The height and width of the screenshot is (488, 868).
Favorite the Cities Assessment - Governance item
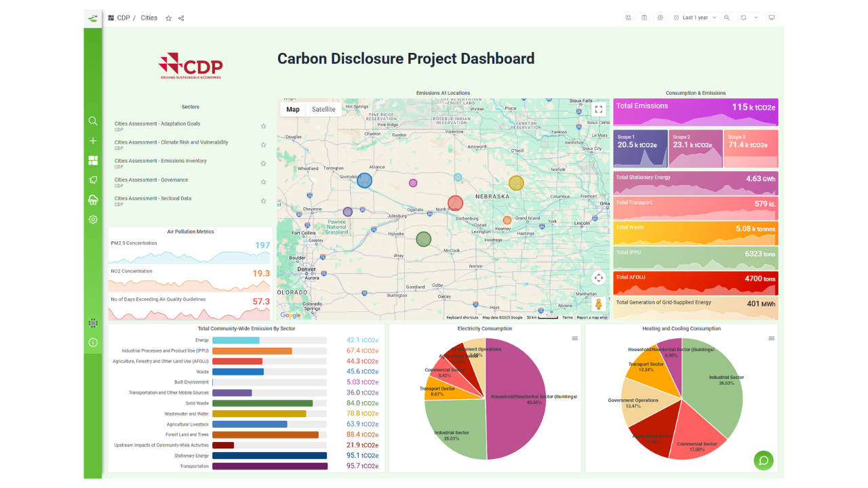tap(263, 182)
